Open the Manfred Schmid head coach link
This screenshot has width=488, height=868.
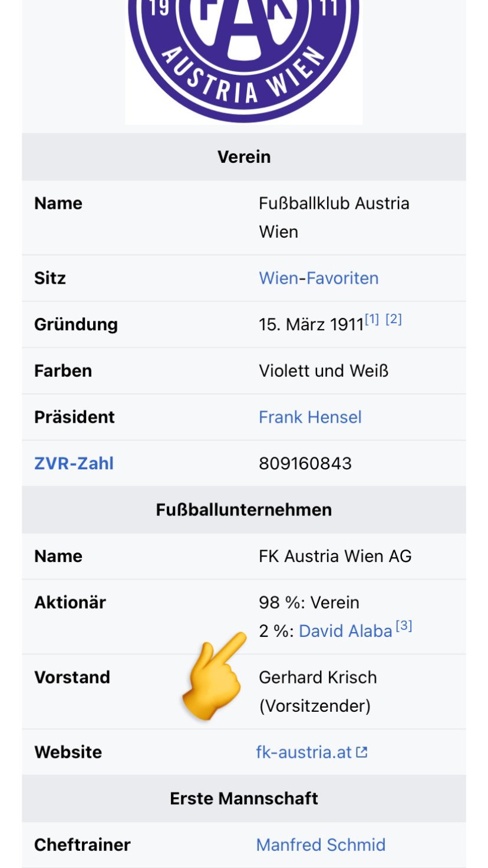point(321,845)
